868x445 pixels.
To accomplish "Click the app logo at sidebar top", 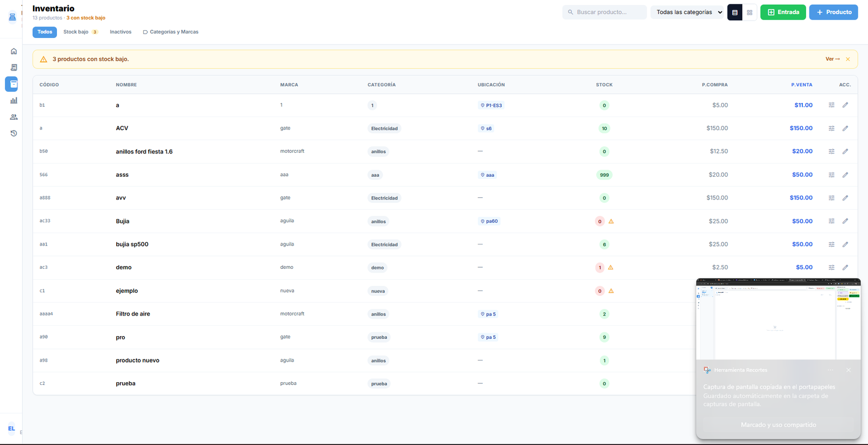I will 12,17.
